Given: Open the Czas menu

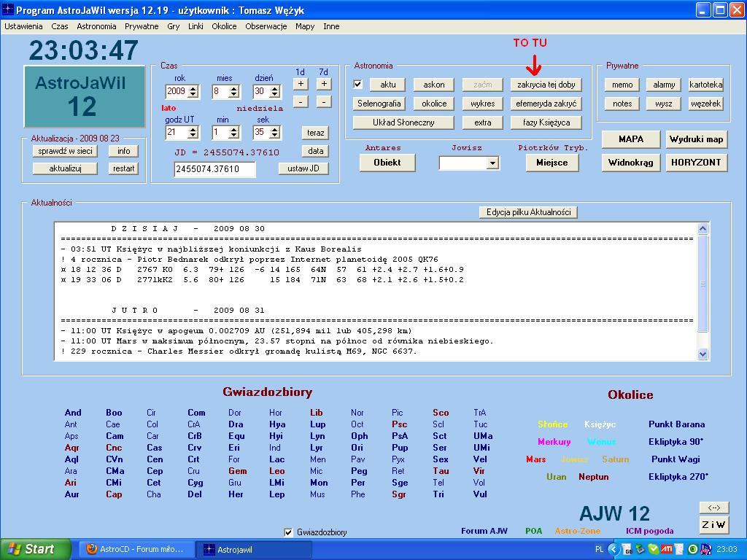Looking at the screenshot, I should point(60,27).
